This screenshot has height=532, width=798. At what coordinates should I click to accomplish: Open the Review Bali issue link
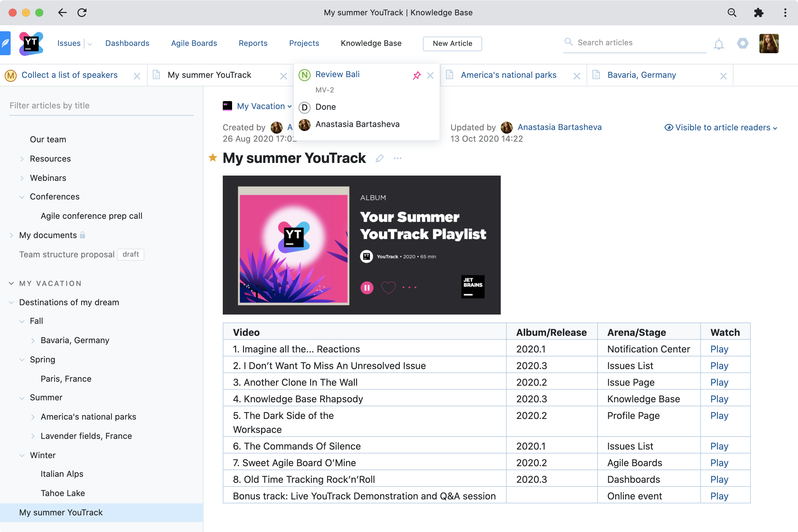[x=337, y=74]
